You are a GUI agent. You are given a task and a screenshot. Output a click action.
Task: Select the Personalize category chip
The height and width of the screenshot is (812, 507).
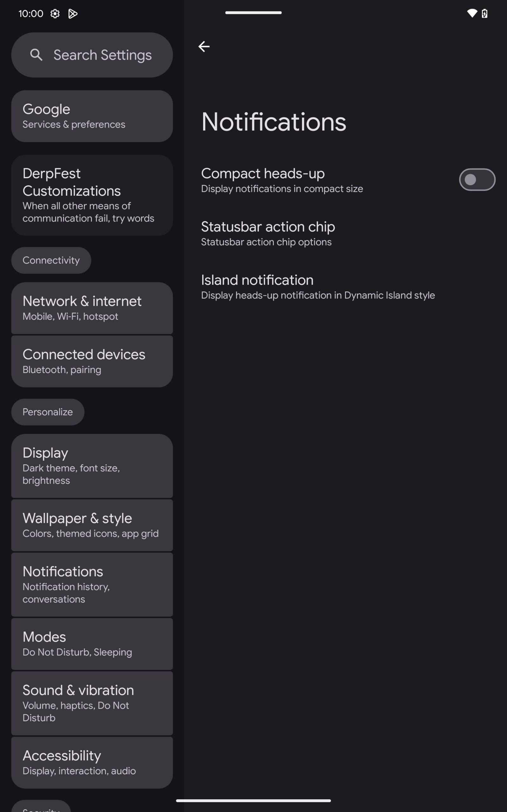[48, 412]
